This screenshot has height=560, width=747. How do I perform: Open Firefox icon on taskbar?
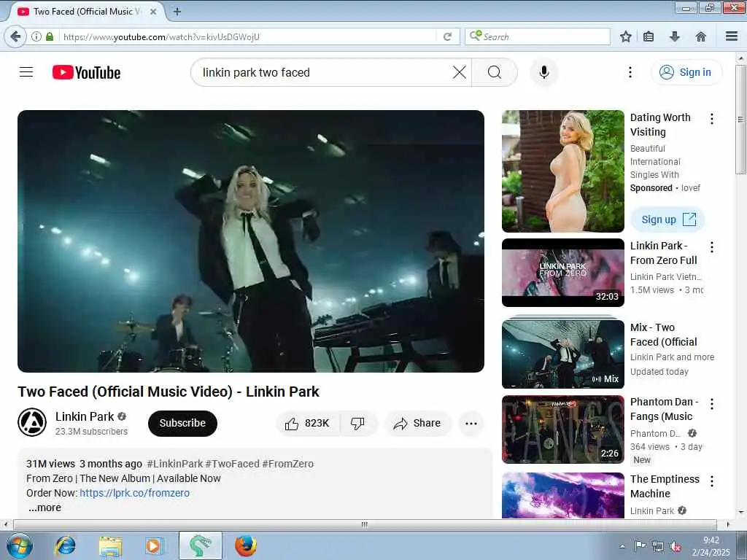246,545
